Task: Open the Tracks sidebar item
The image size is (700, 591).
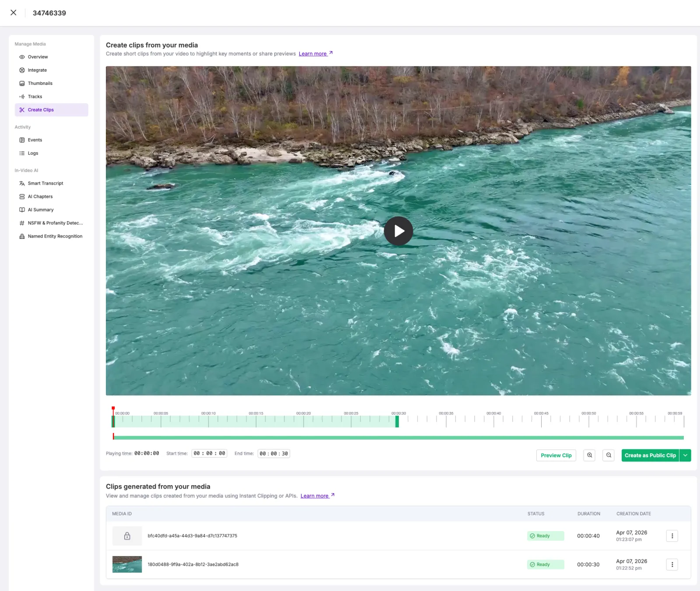Action: (52, 97)
